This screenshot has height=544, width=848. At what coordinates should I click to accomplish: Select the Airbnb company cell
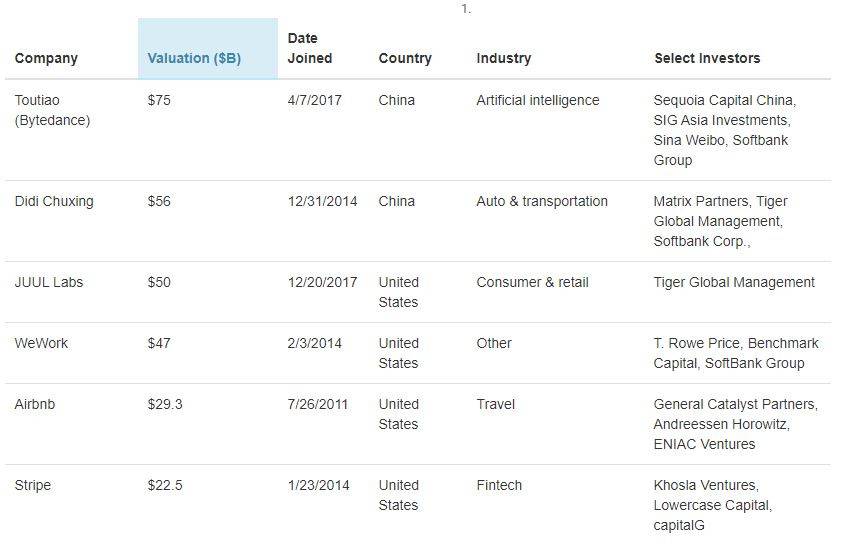(35, 404)
